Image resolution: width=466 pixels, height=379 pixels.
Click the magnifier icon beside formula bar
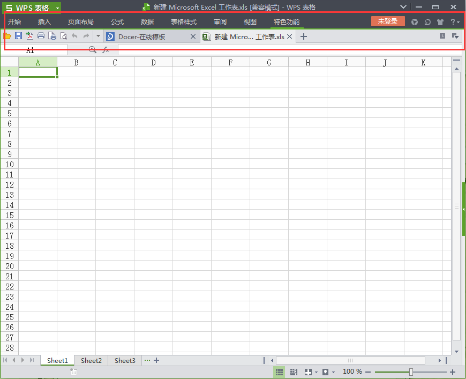[x=92, y=50]
